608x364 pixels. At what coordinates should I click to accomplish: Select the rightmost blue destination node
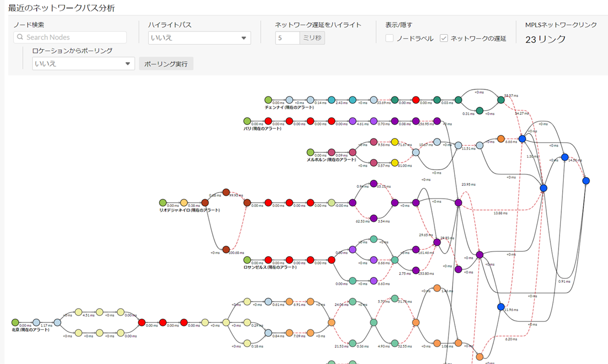pyautogui.click(x=586, y=181)
